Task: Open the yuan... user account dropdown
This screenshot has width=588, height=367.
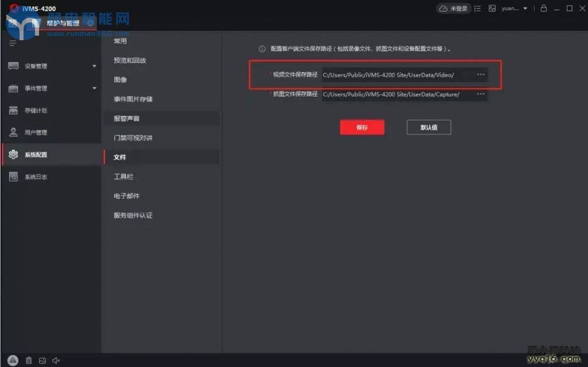Action: pos(513,9)
